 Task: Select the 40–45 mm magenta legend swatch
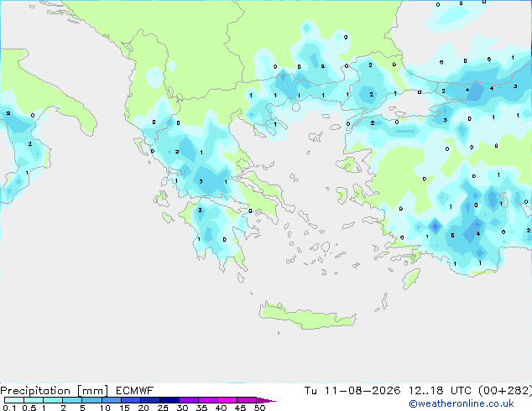coord(227,400)
